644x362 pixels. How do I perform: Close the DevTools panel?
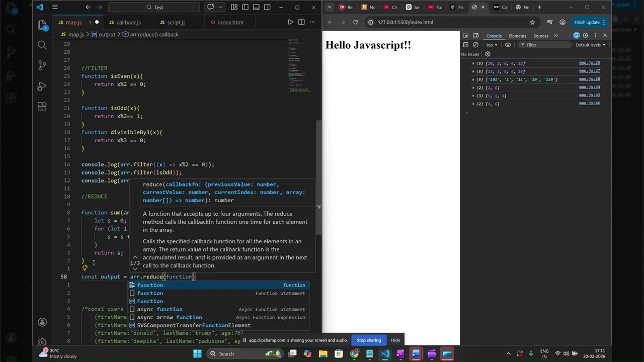point(605,36)
